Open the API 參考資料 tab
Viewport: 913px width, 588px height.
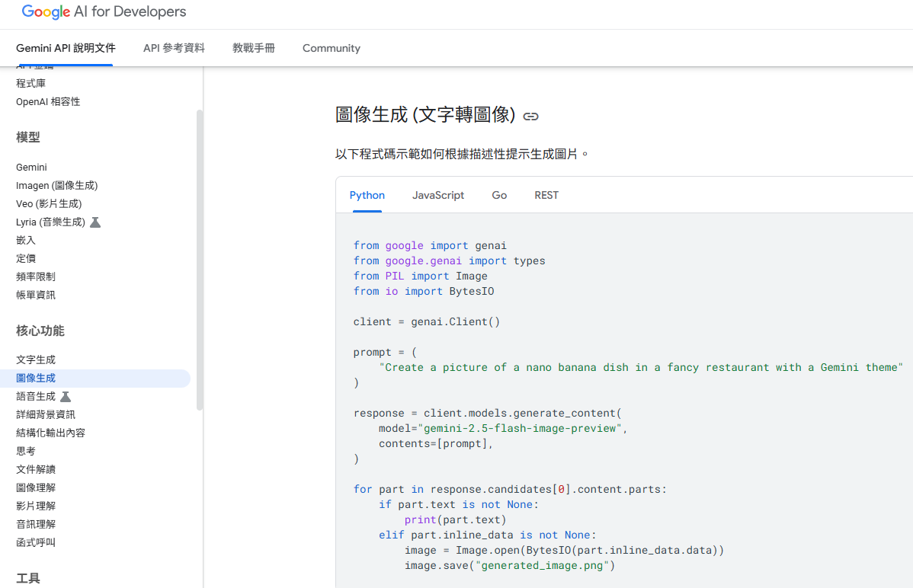pos(174,48)
